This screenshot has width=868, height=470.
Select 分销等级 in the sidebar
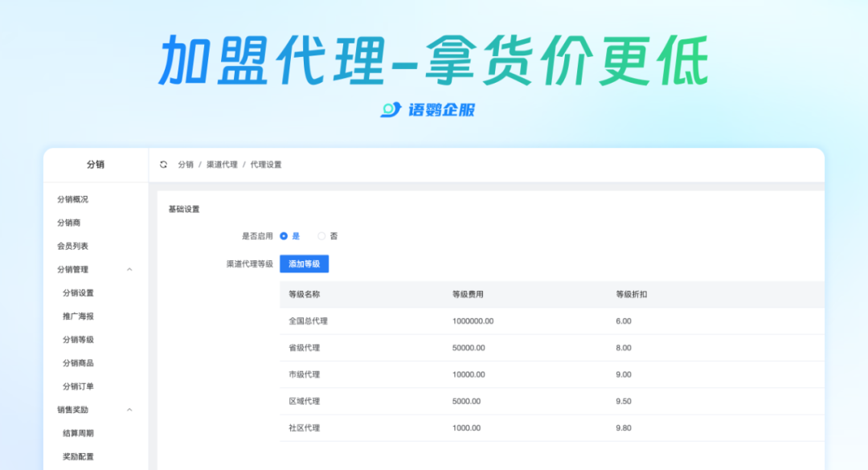point(79,340)
